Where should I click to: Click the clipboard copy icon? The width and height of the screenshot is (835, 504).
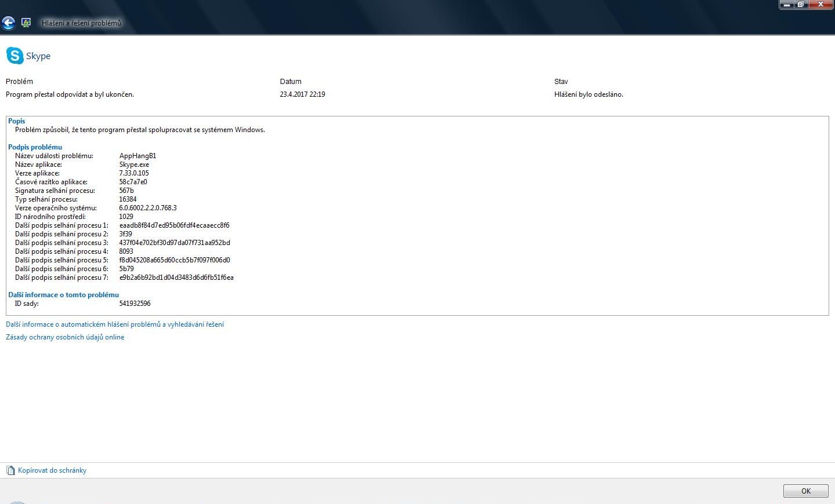point(10,470)
